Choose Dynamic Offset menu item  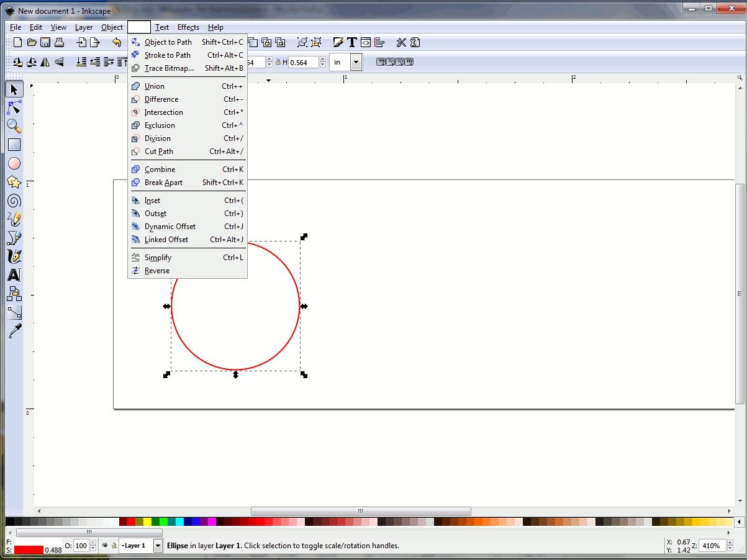188,227
